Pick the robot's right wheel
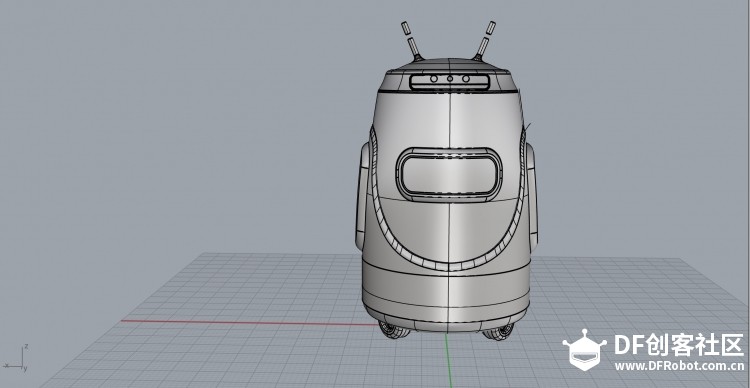 (x=498, y=331)
